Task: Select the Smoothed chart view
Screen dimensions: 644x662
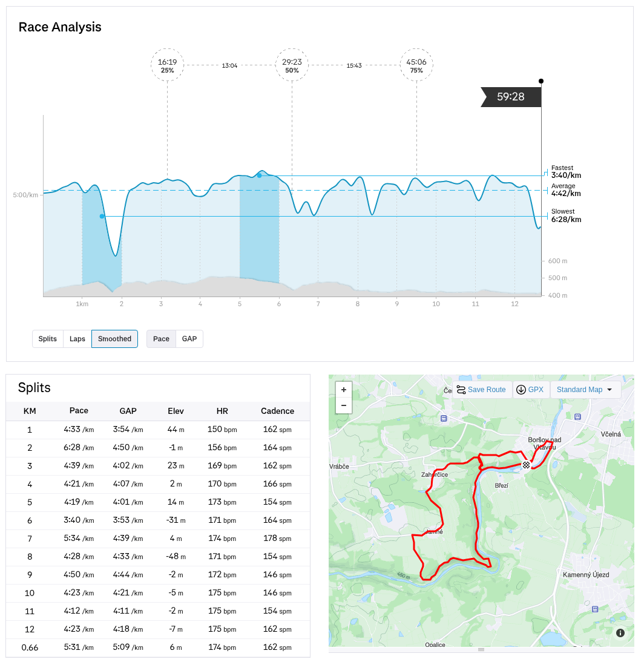Action: pyautogui.click(x=114, y=339)
